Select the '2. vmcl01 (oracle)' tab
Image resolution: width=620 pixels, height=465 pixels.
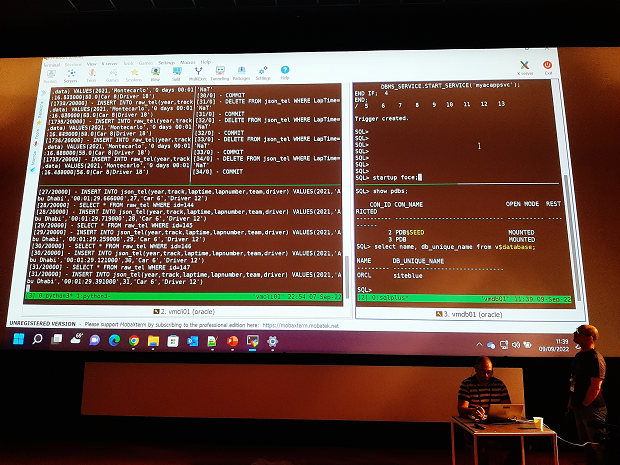[184, 312]
